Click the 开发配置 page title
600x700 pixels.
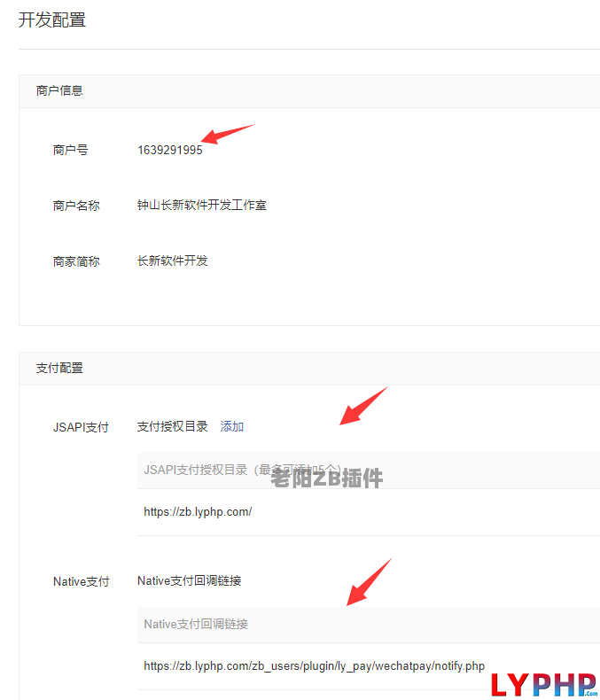pyautogui.click(x=52, y=19)
